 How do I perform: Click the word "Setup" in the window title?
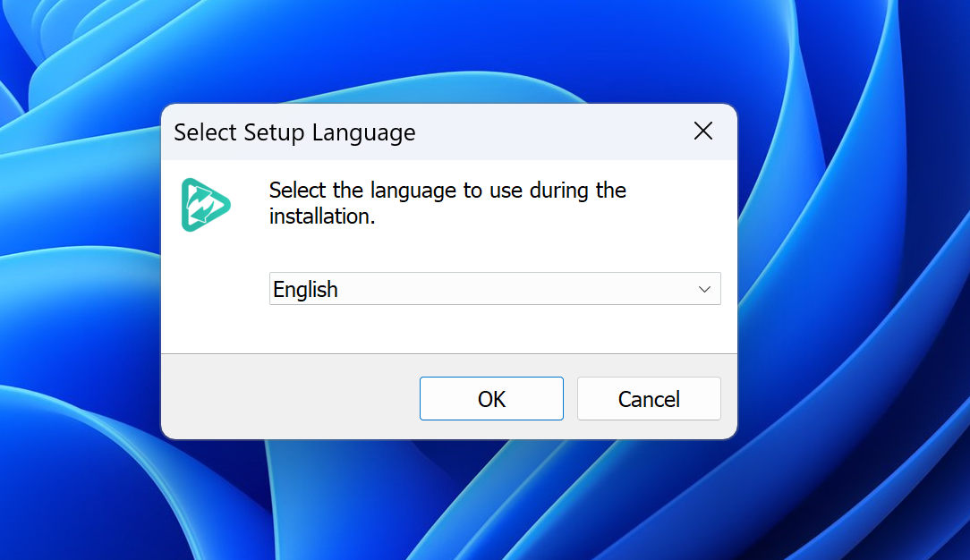[x=274, y=132]
